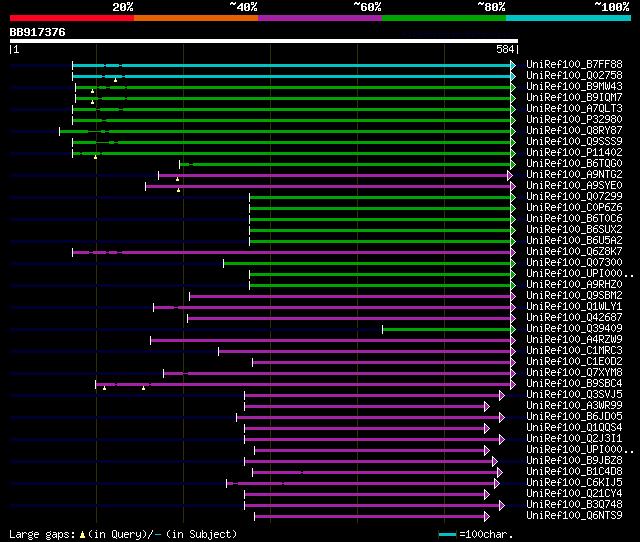Click the UniRef100_C1MRC3 label

[574, 351]
